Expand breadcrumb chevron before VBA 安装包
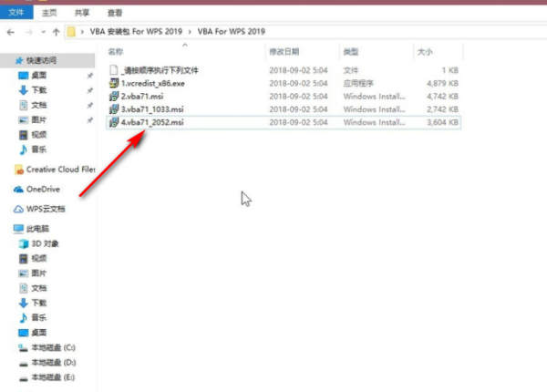This screenshot has width=547, height=392. tap(82, 32)
